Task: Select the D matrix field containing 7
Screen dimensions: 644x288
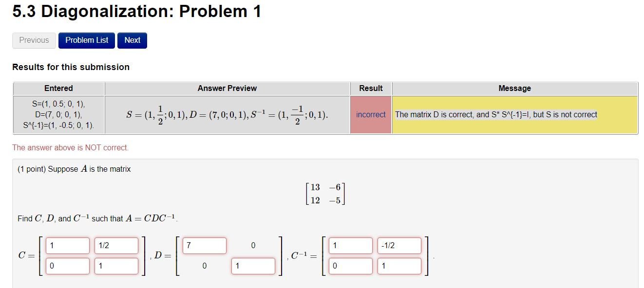Action: pos(205,246)
